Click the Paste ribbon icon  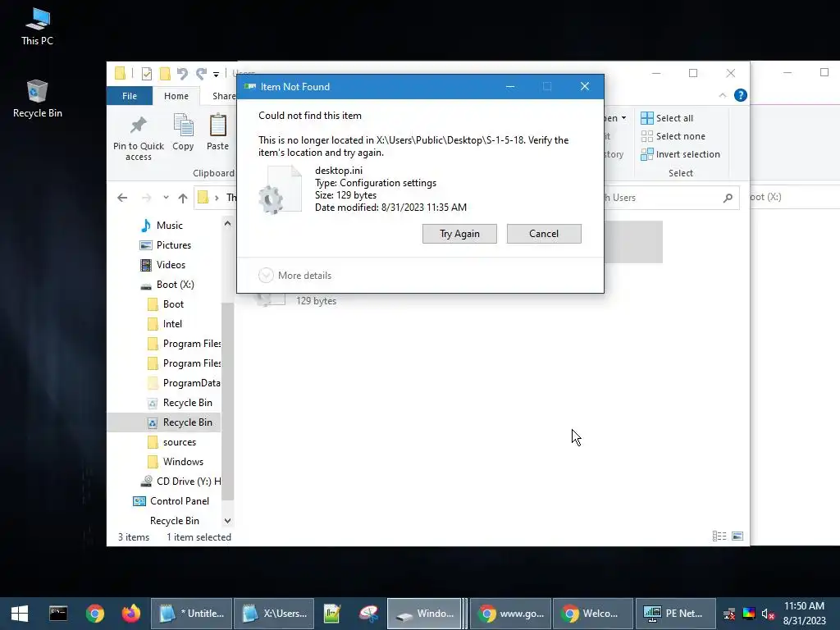(217, 132)
